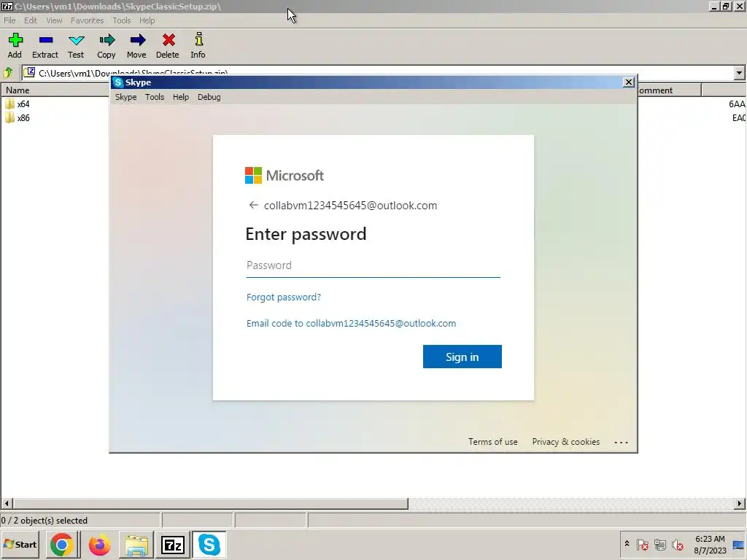Select the Copy toolbar icon
The height and width of the screenshot is (560, 747).
click(x=107, y=45)
